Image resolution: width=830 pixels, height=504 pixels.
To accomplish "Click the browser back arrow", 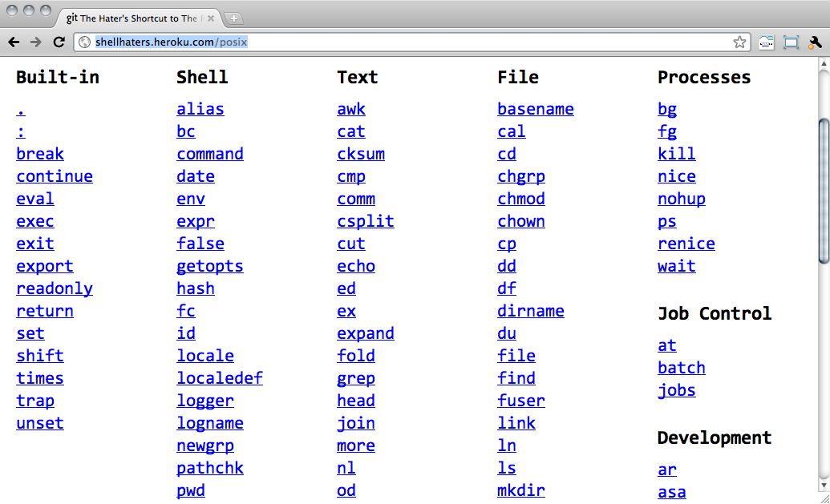I will (14, 42).
